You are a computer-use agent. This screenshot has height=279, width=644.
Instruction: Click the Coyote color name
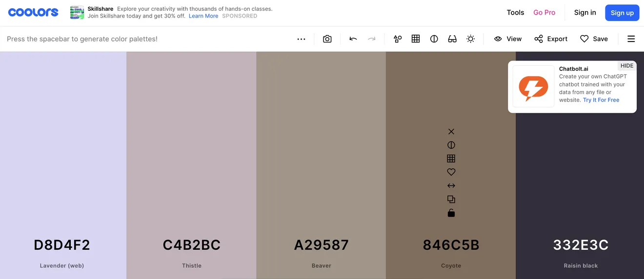(451, 266)
